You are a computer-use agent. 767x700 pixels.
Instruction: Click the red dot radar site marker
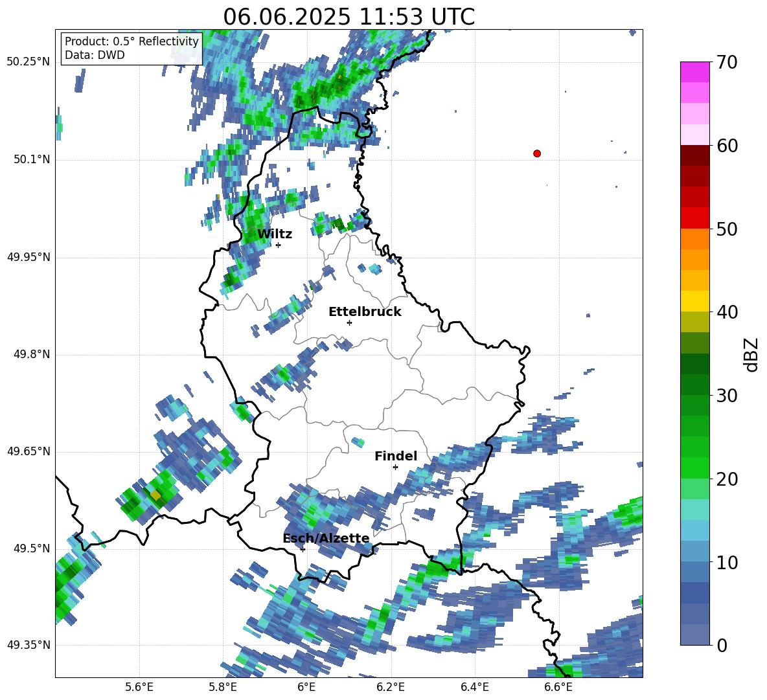click(x=536, y=153)
